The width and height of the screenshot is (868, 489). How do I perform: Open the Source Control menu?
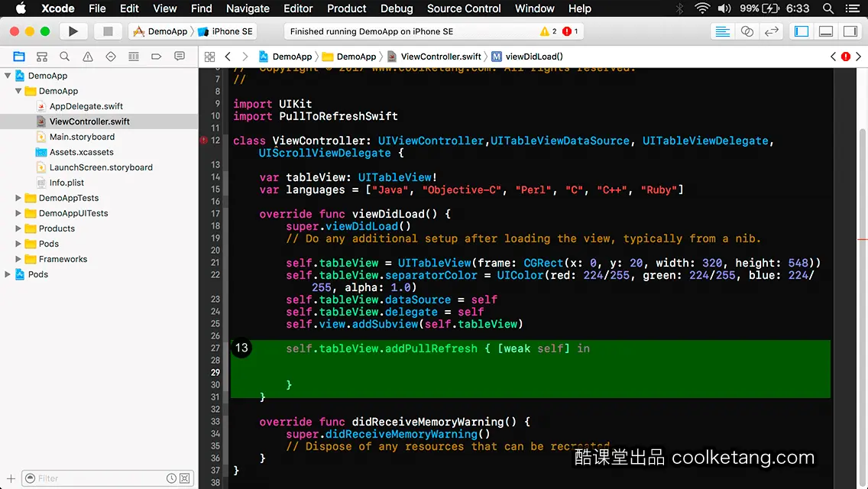tap(464, 8)
